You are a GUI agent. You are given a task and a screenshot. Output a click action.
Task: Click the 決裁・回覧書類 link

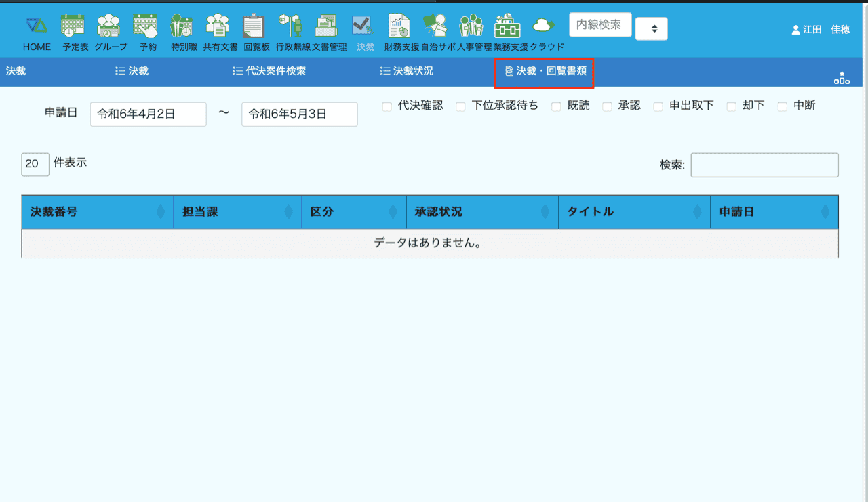pos(545,71)
